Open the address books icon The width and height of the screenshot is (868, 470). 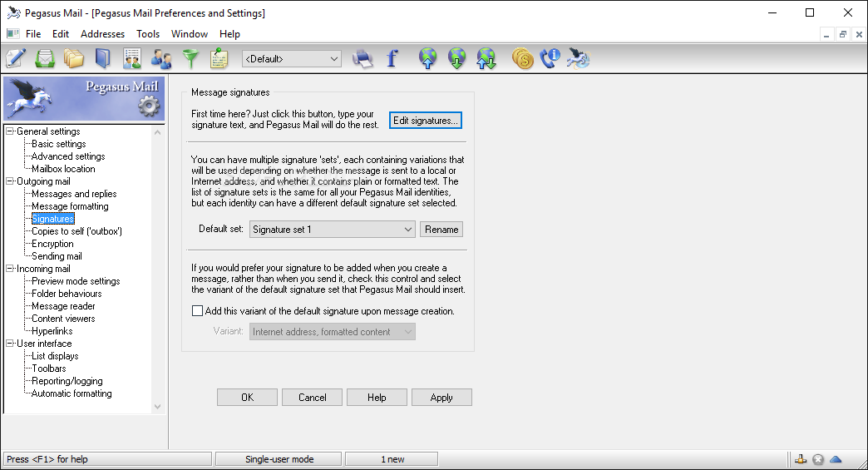(103, 58)
